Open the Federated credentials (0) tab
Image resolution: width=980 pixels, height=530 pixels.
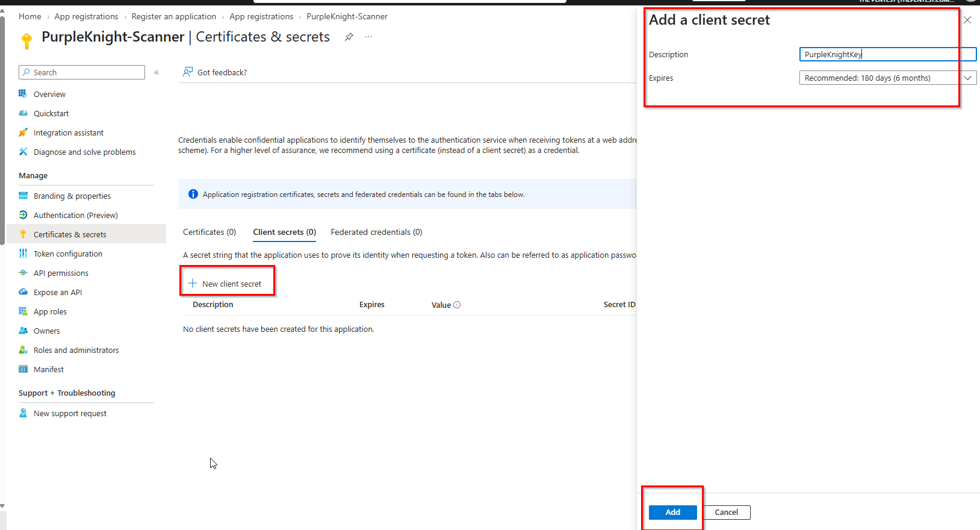coord(376,232)
